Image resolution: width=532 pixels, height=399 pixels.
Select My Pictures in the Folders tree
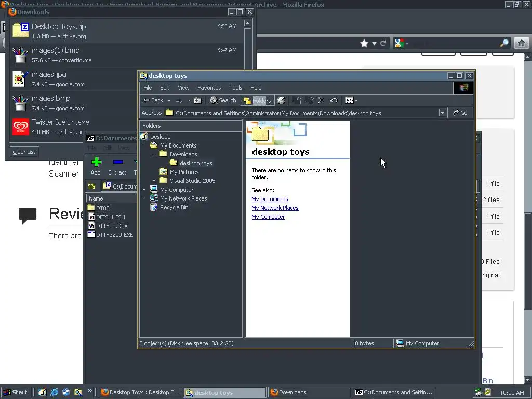(x=184, y=172)
